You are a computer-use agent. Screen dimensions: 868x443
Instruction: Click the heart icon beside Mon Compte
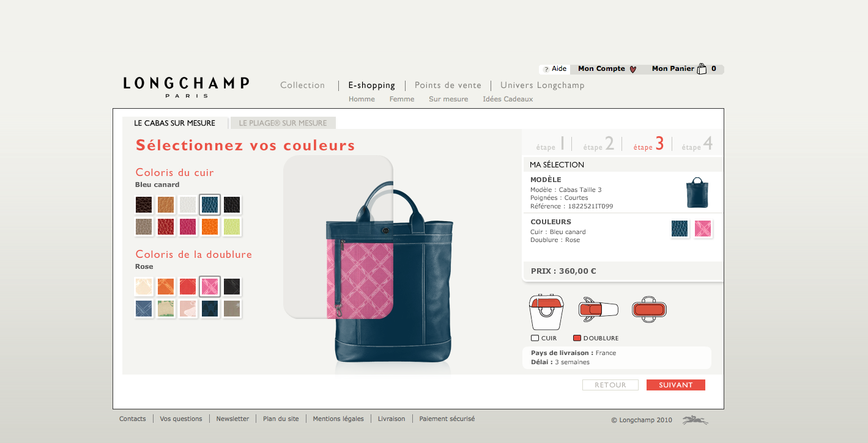[632, 69]
